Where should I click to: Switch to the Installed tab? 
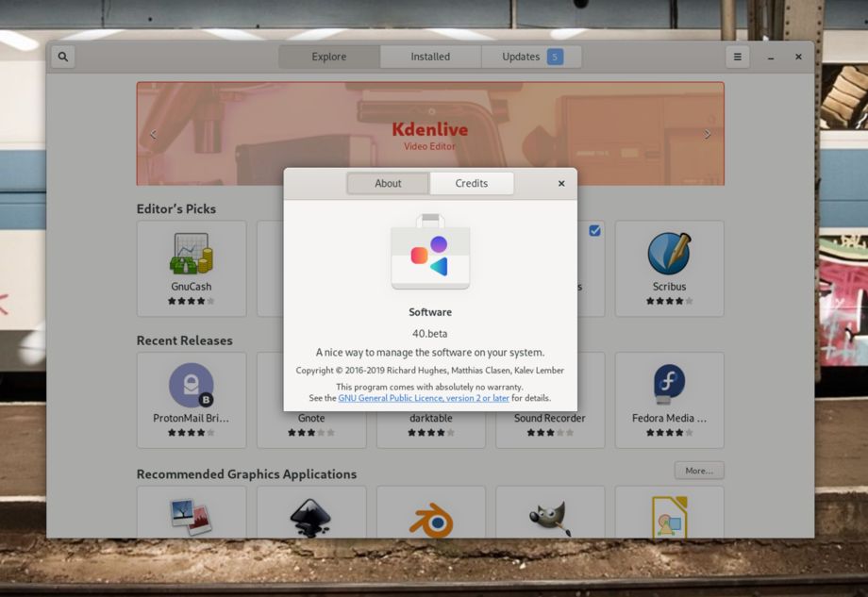[430, 57]
